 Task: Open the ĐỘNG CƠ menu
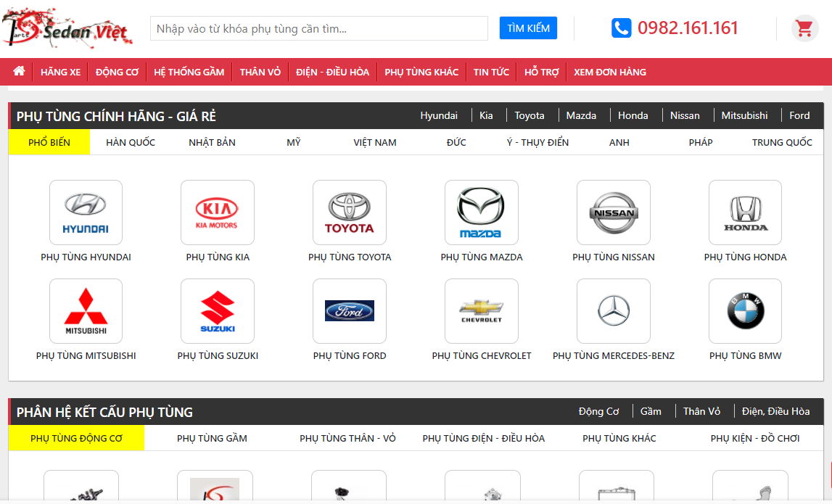[118, 72]
